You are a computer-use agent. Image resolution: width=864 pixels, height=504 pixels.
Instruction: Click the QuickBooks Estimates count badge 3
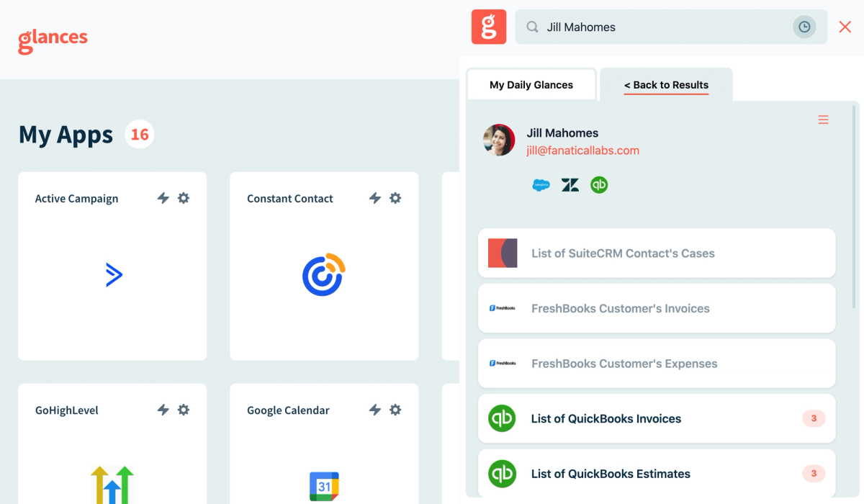[x=814, y=474]
